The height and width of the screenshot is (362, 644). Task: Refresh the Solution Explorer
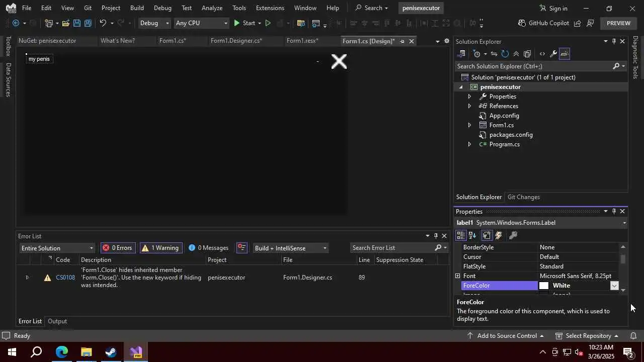[505, 54]
